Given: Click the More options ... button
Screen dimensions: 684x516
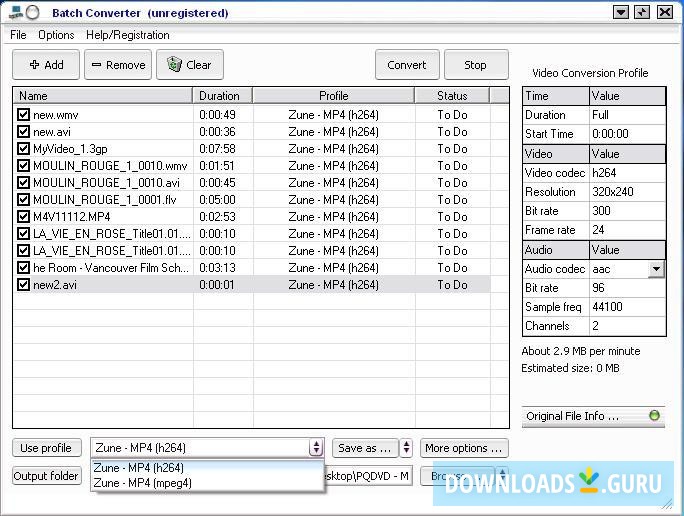Looking at the screenshot, I should (x=464, y=448).
